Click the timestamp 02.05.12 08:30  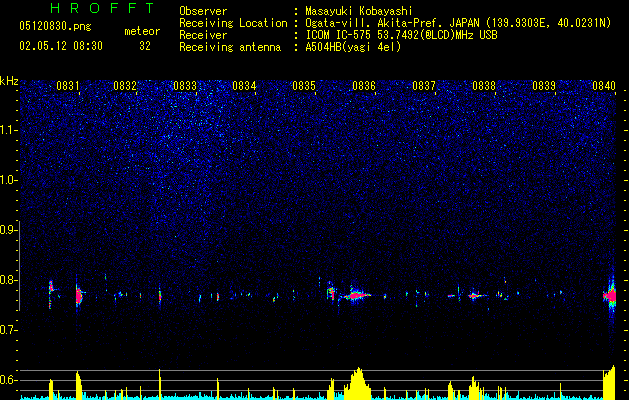(61, 46)
